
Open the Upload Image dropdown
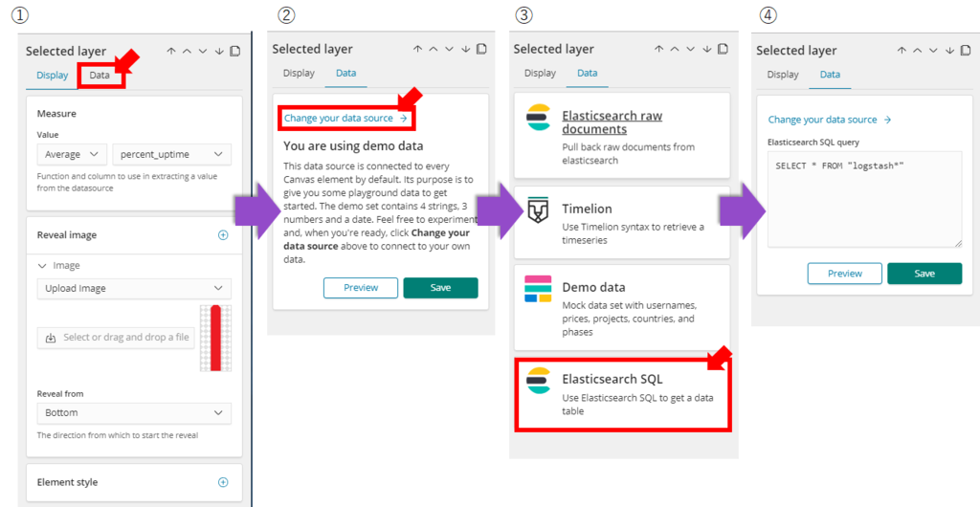[134, 289]
